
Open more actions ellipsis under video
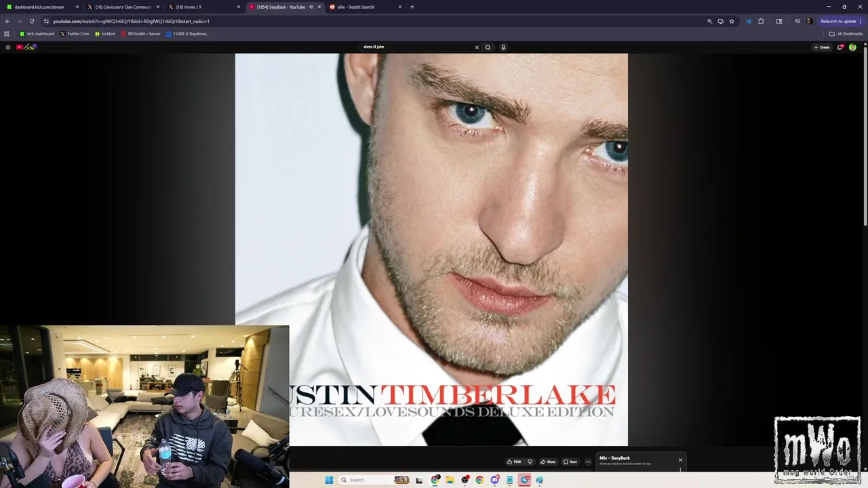(588, 462)
